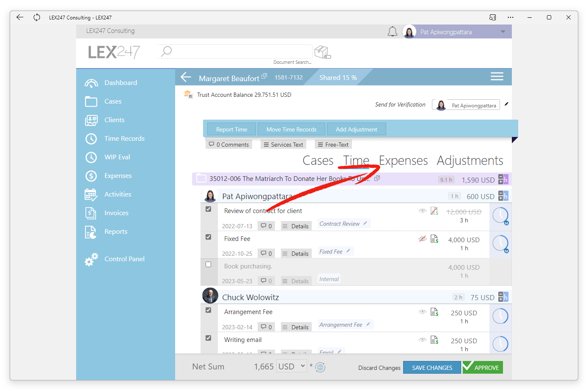Expand Details for Arrangement Fee record
This screenshot has width=588, height=391.
point(295,327)
